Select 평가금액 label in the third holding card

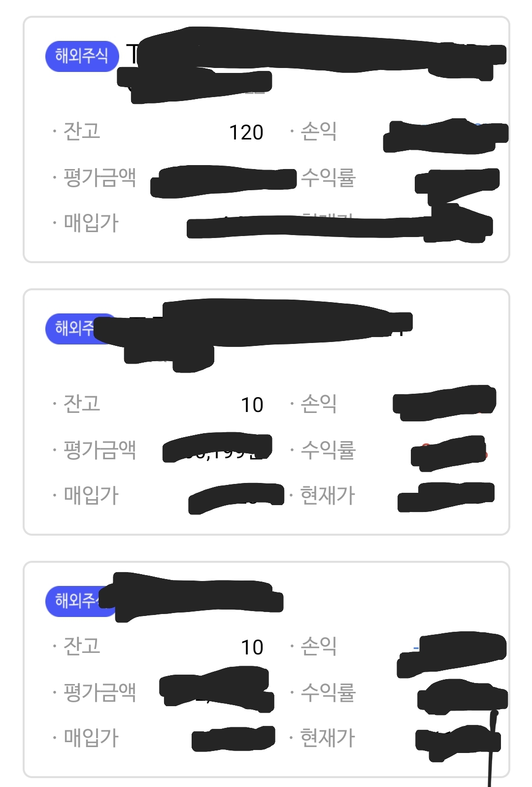point(100,692)
